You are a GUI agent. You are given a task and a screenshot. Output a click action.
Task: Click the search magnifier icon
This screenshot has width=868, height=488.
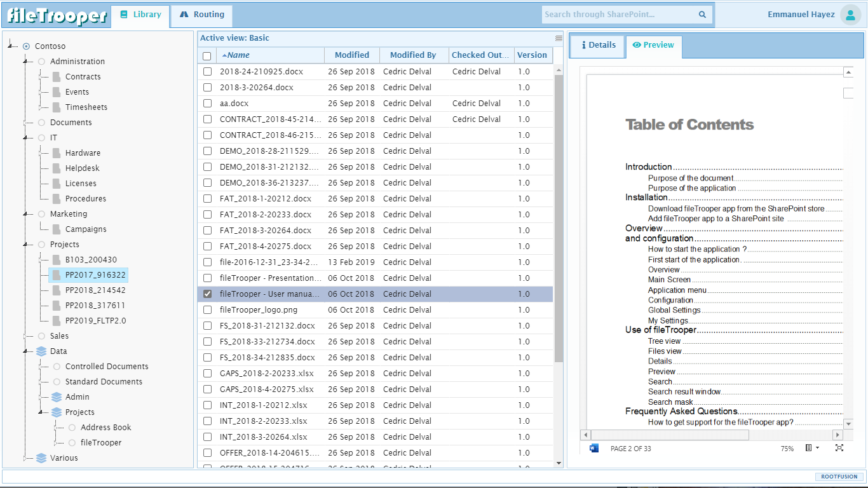pyautogui.click(x=702, y=15)
